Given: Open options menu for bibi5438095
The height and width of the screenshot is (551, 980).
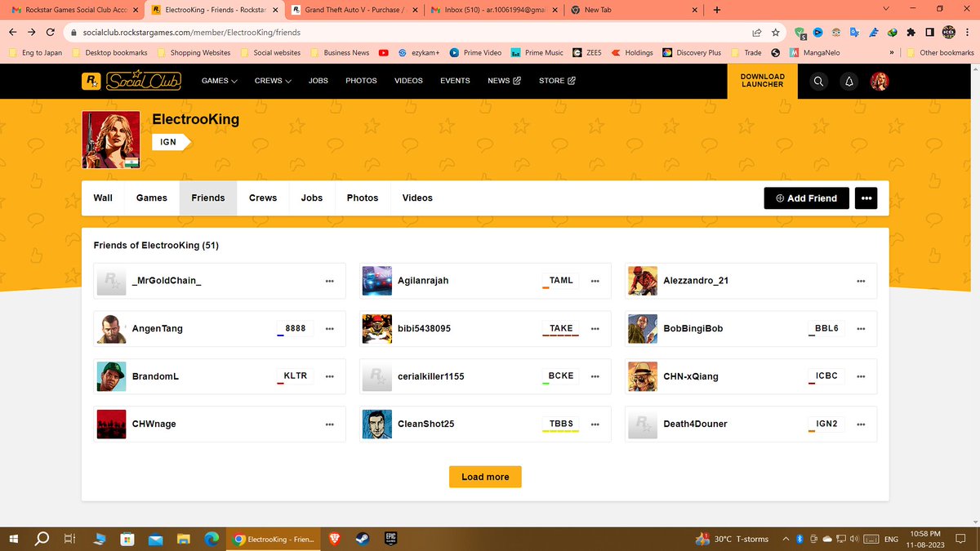Looking at the screenshot, I should pos(595,329).
